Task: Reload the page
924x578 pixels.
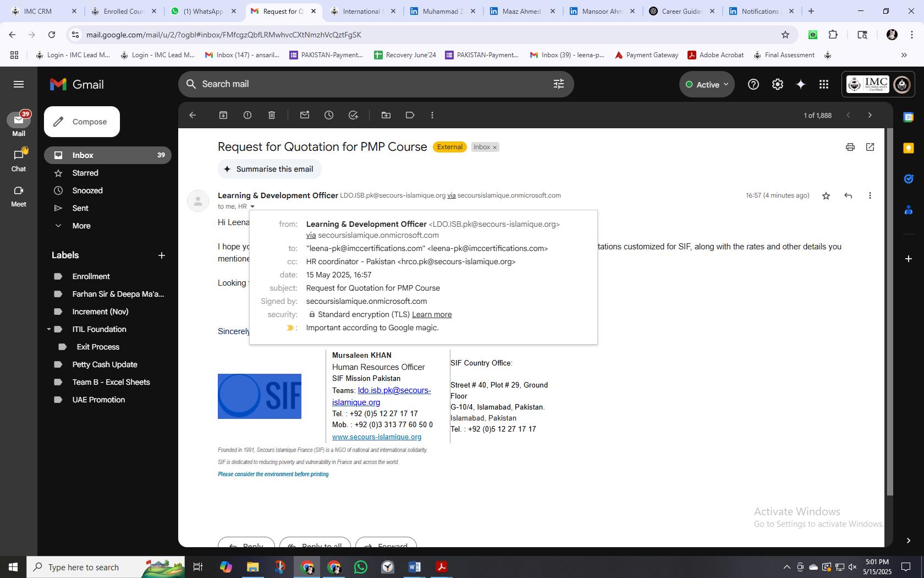Action: (52, 35)
